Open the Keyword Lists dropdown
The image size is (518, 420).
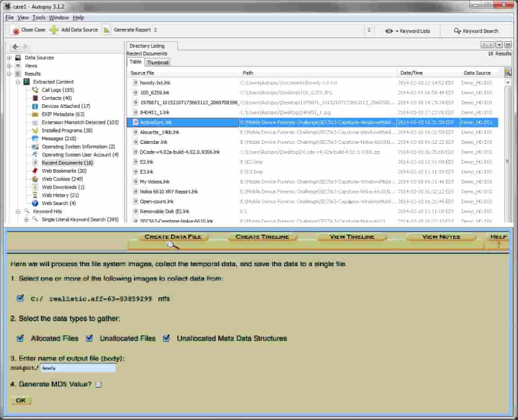407,31
